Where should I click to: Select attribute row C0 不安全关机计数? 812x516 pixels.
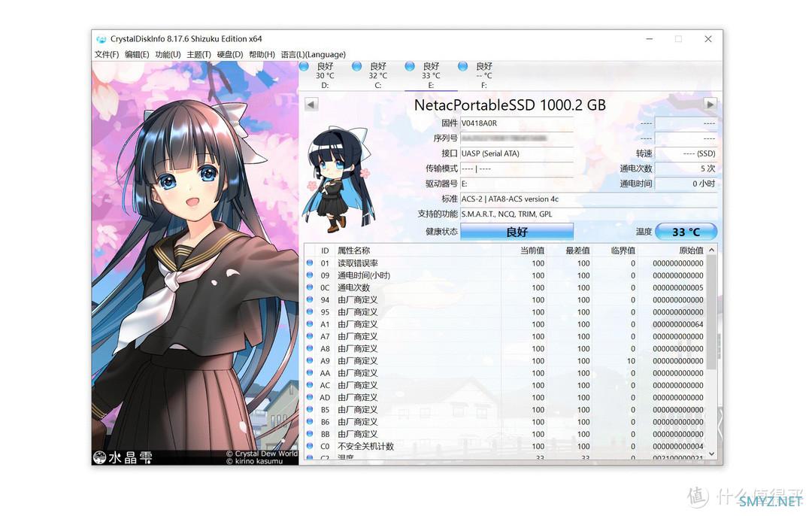tap(505, 446)
